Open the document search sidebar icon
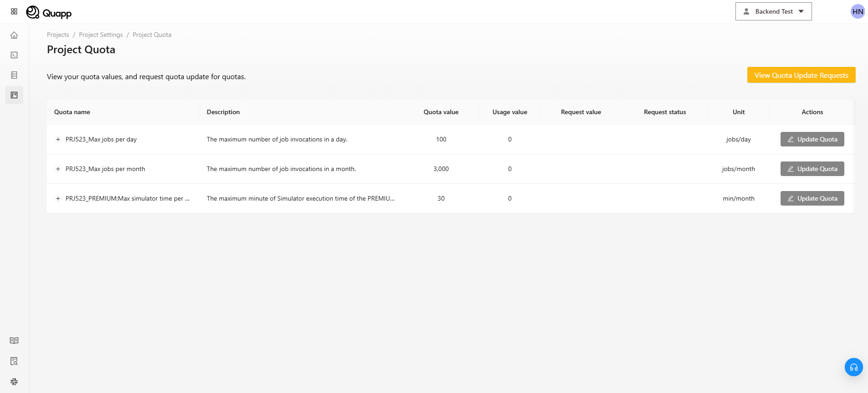The image size is (868, 393). click(x=14, y=361)
